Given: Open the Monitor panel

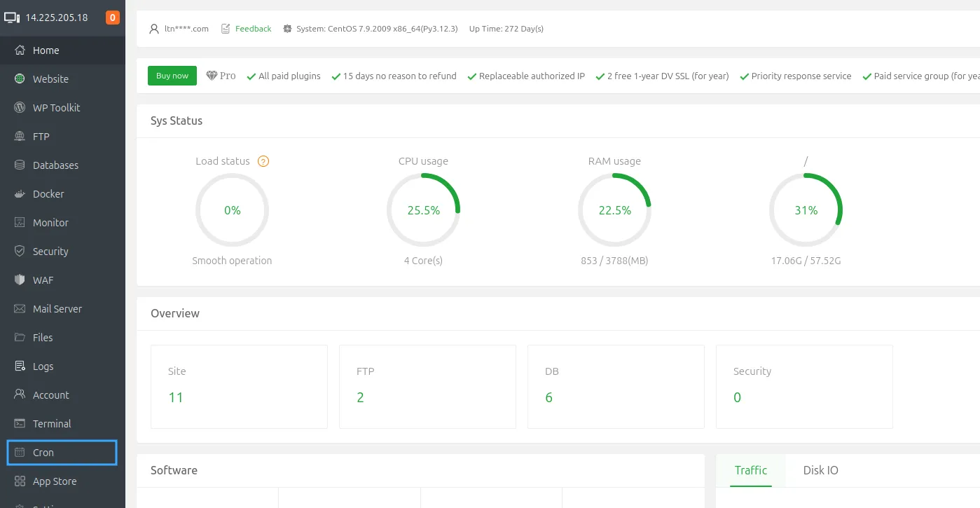Looking at the screenshot, I should 50,222.
